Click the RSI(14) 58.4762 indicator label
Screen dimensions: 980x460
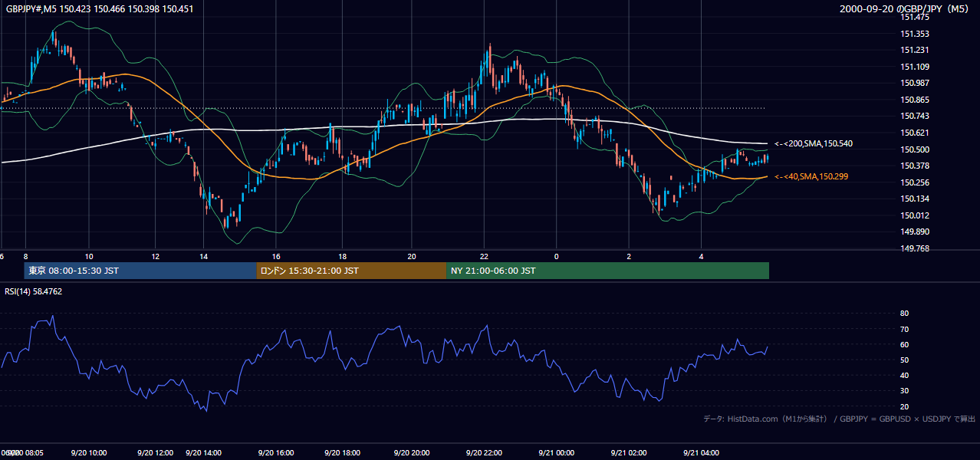click(34, 291)
